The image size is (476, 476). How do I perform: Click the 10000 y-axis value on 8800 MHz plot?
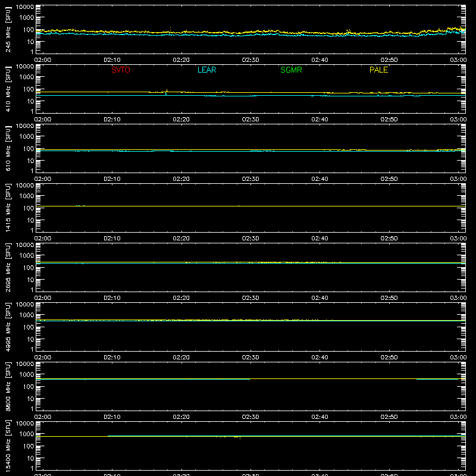tap(25, 364)
